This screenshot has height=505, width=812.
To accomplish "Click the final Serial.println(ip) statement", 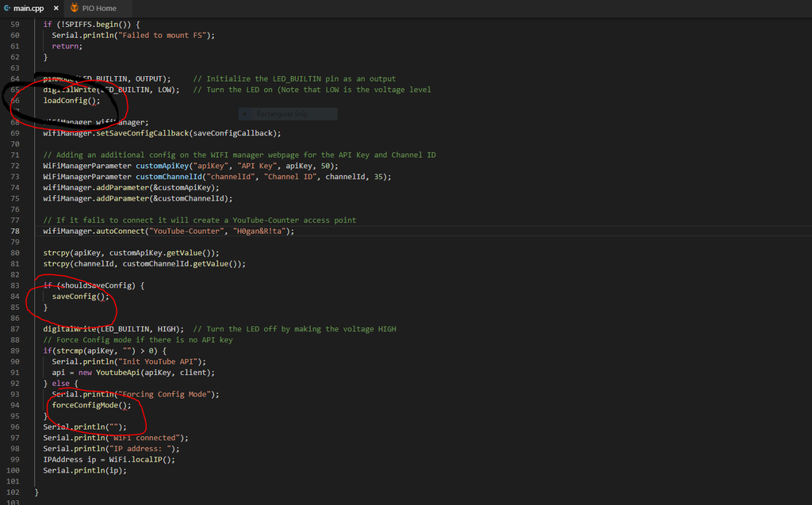I will coord(84,470).
